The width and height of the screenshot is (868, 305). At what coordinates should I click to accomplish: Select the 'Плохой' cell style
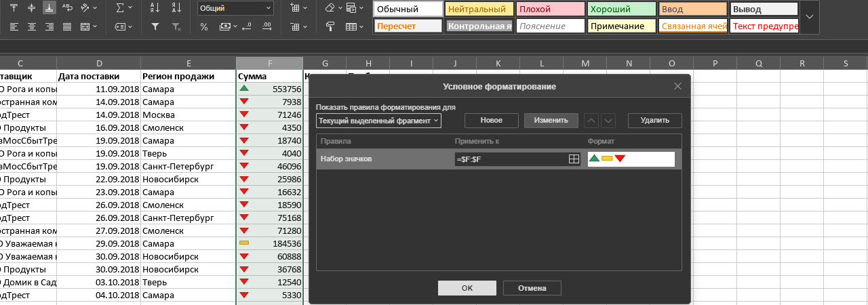(x=549, y=9)
